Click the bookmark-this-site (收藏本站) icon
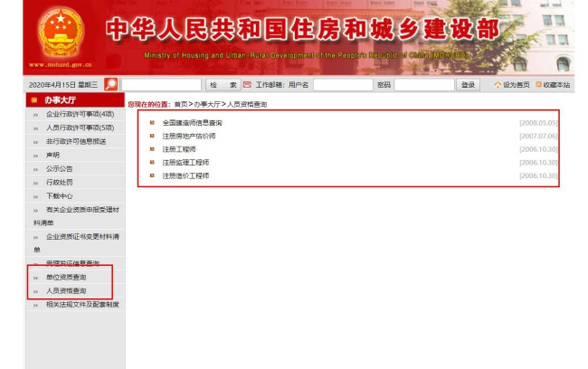The image size is (588, 369). [538, 85]
